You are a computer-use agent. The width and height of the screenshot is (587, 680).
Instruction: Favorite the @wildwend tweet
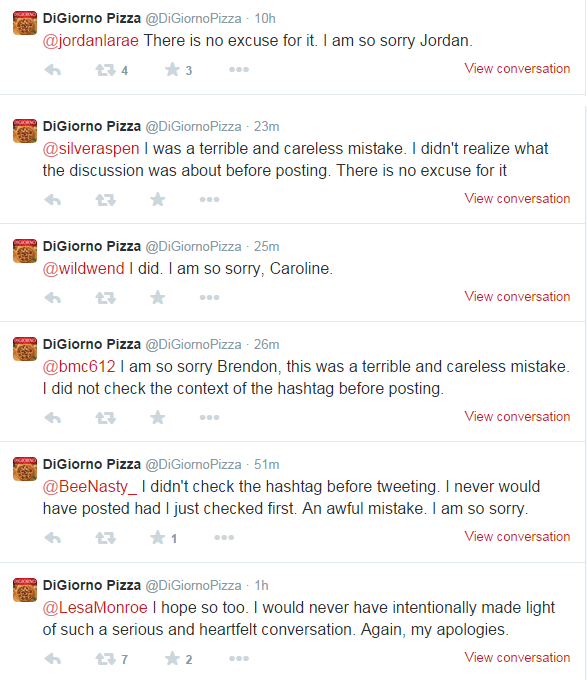click(x=158, y=298)
